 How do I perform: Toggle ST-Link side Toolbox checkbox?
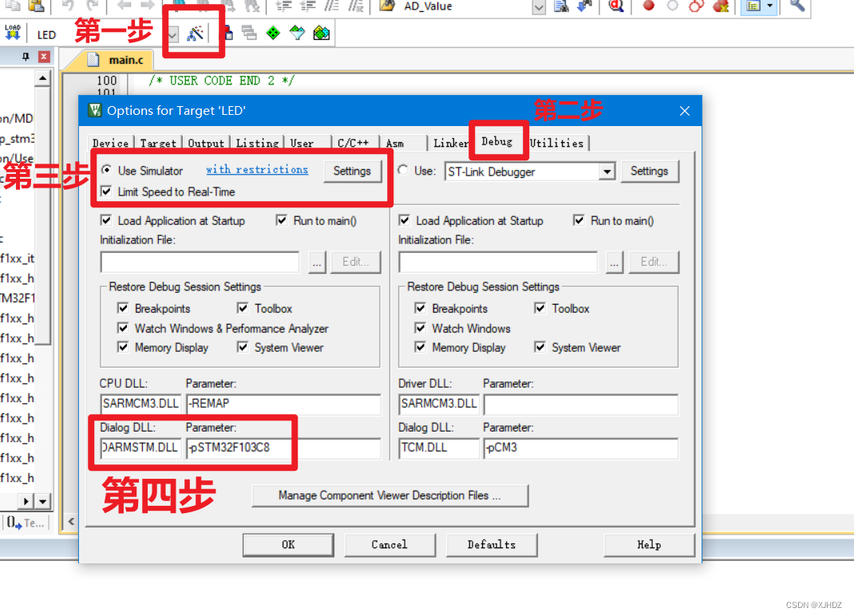[540, 308]
